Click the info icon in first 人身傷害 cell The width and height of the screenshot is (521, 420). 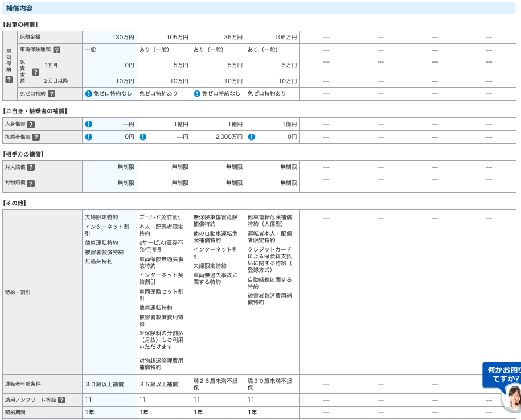88,124
